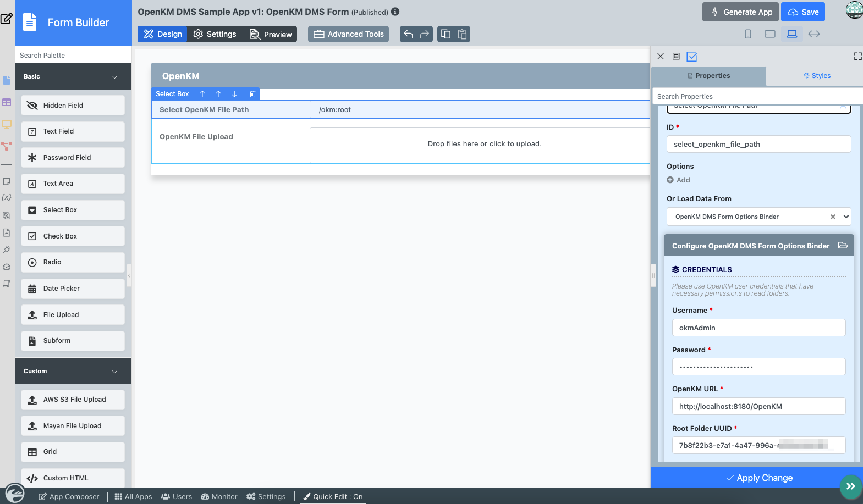This screenshot has width=863, height=504.
Task: Click the plug icon in the left rail
Action: (x=7, y=250)
